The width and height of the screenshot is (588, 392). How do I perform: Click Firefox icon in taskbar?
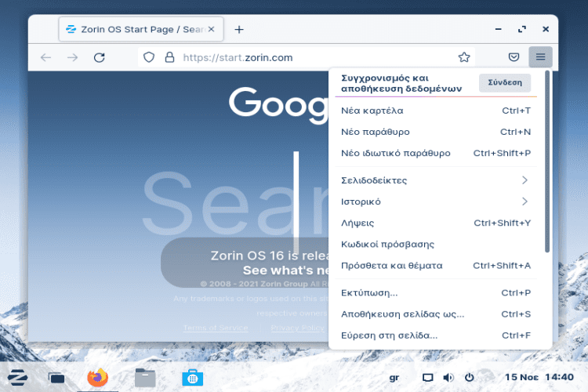pyautogui.click(x=97, y=377)
